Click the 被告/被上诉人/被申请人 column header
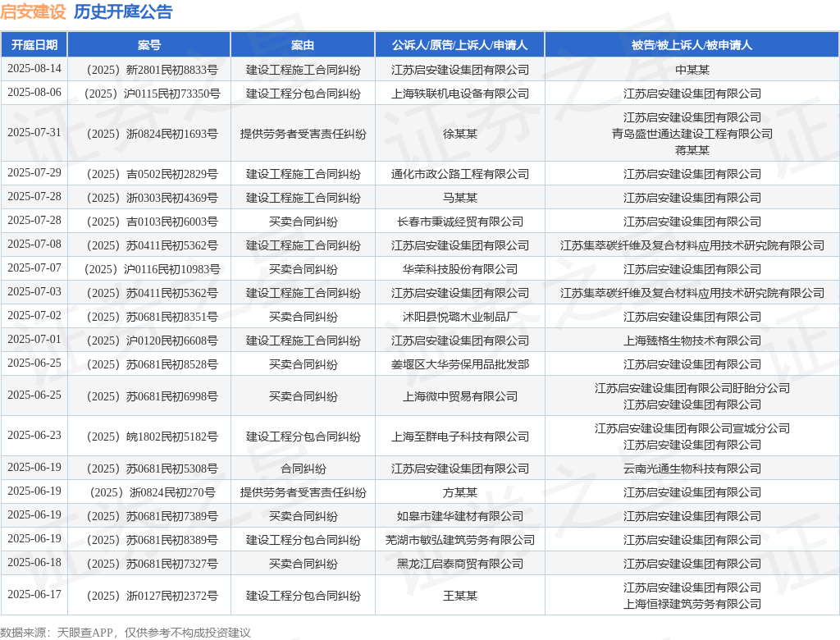This screenshot has width=840, height=640. 692,45
